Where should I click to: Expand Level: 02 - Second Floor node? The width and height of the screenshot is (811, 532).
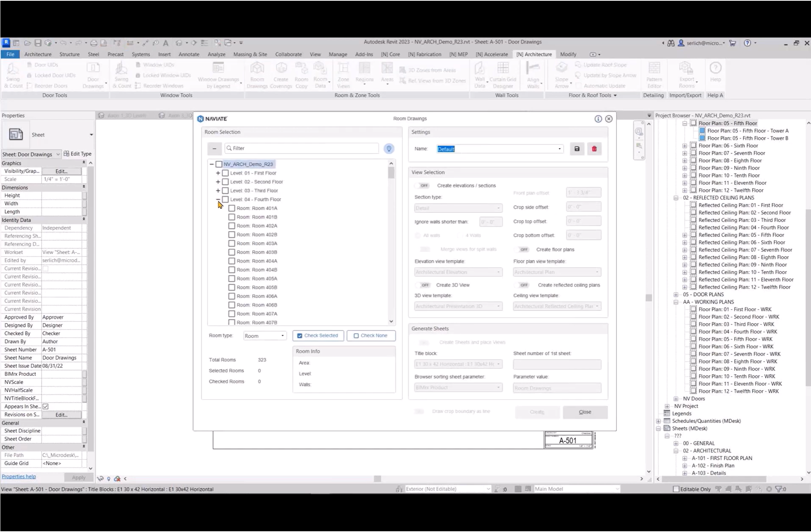(218, 182)
